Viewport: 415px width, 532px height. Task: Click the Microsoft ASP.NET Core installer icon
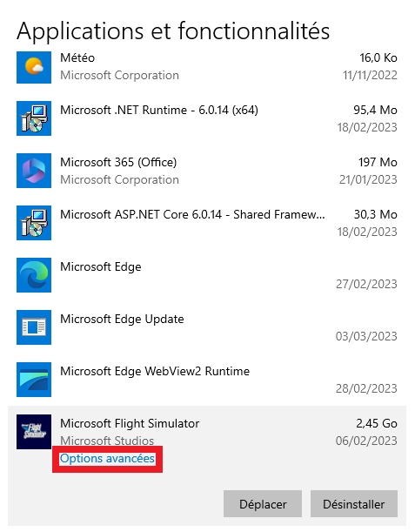pyautogui.click(x=34, y=223)
